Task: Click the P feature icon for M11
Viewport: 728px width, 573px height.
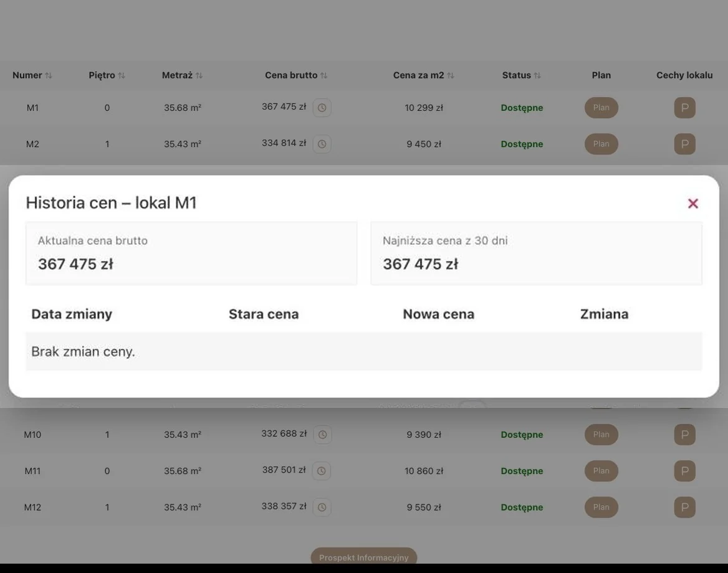Action: tap(684, 471)
